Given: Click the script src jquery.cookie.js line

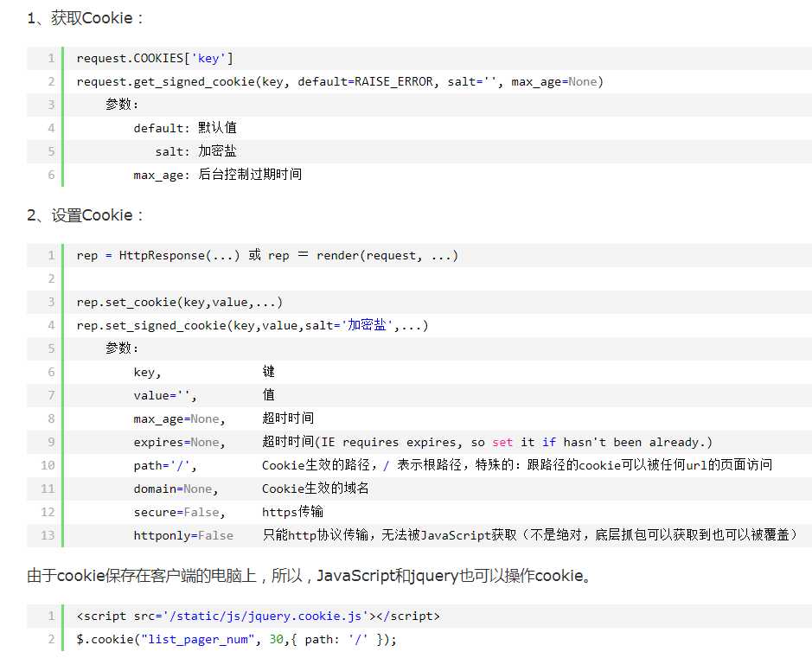Looking at the screenshot, I should 258,616.
